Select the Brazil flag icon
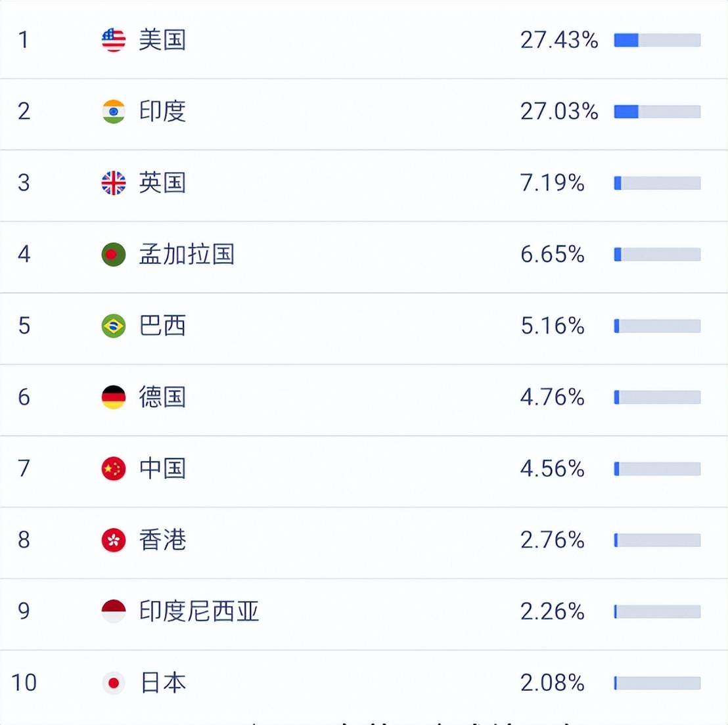Screen dimensions: 728x725 [x=114, y=326]
